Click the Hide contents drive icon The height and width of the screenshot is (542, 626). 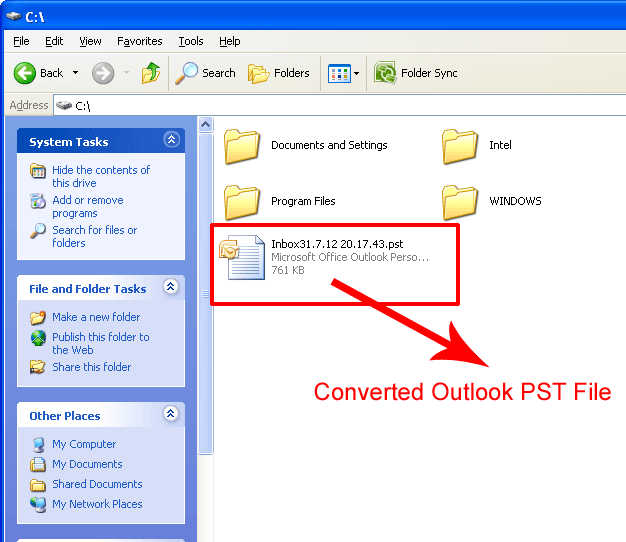point(38,171)
